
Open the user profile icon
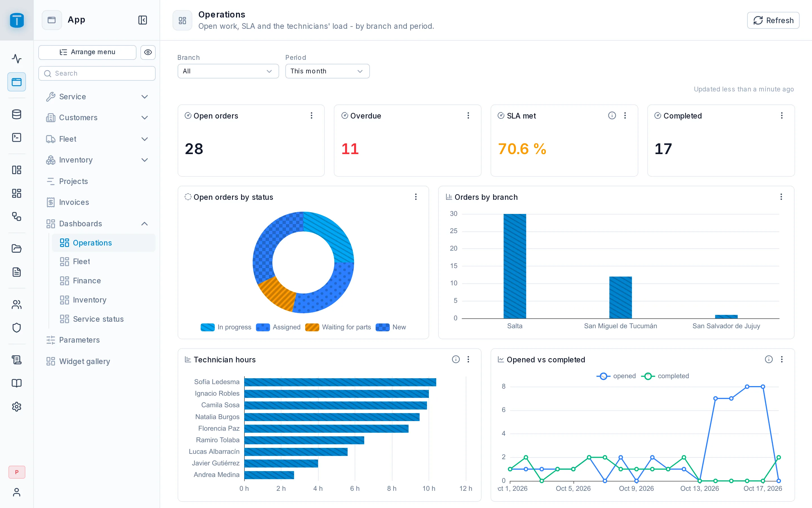click(x=16, y=492)
